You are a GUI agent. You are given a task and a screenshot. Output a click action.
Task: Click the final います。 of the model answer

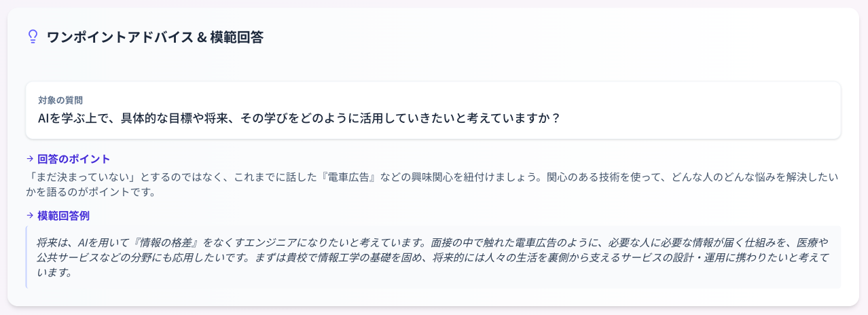pos(54,273)
